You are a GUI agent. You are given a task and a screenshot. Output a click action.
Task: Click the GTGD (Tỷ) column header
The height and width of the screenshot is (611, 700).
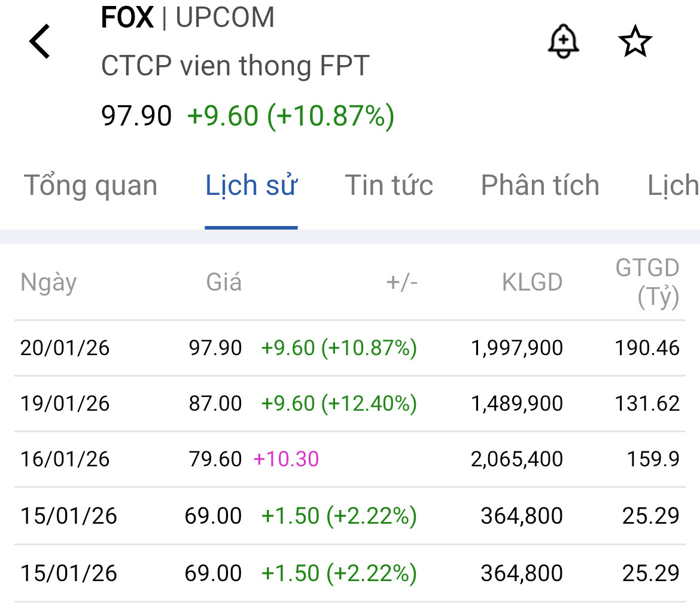(x=648, y=282)
